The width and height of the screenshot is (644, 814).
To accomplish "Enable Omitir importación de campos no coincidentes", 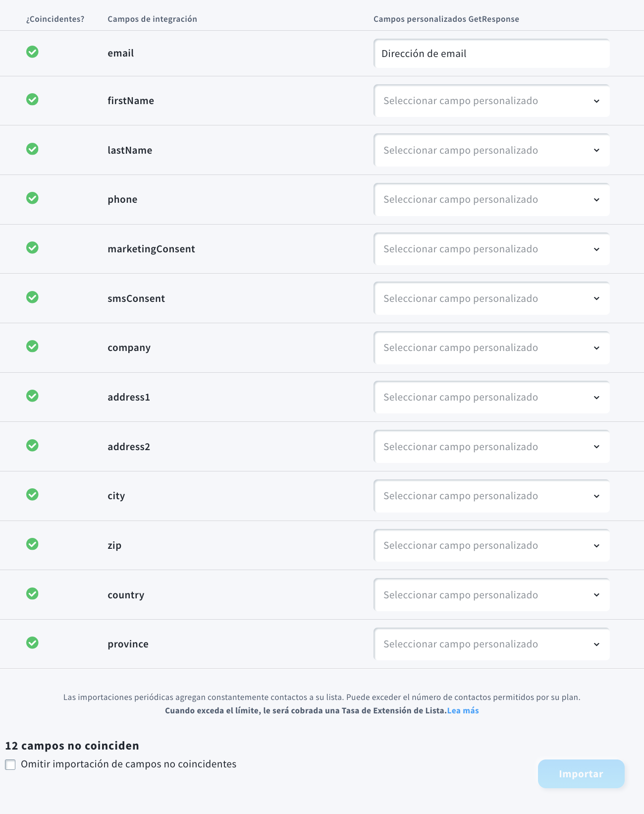I will click(x=10, y=764).
